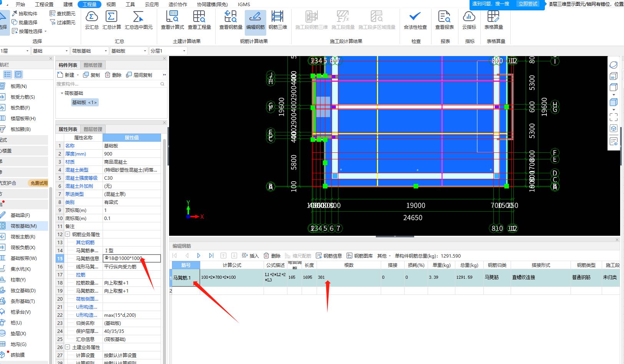
Task: Select 基础梁(F) in navigation
Action: coord(20,215)
